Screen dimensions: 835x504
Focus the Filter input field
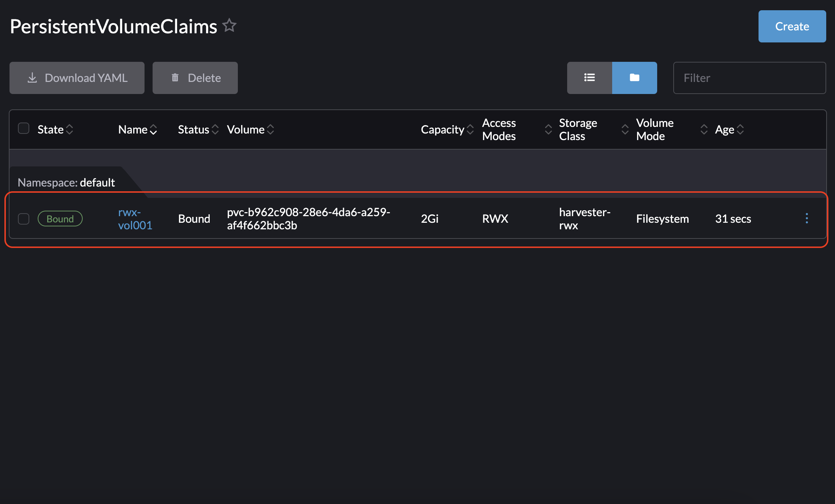[x=749, y=78]
